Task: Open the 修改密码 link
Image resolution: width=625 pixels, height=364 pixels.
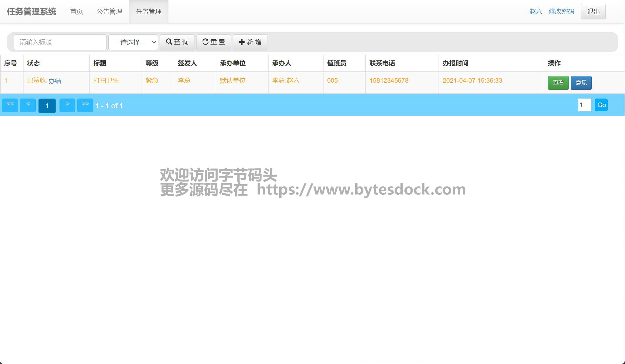Action: point(561,12)
